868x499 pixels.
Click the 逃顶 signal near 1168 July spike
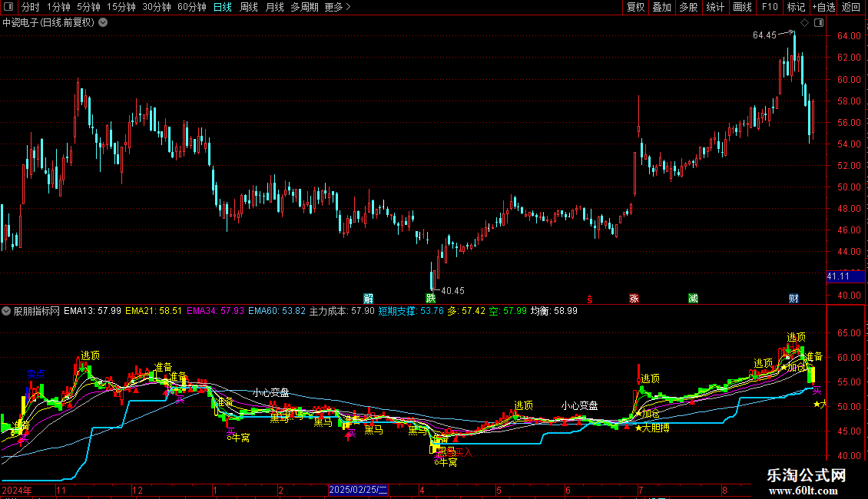[x=651, y=378]
